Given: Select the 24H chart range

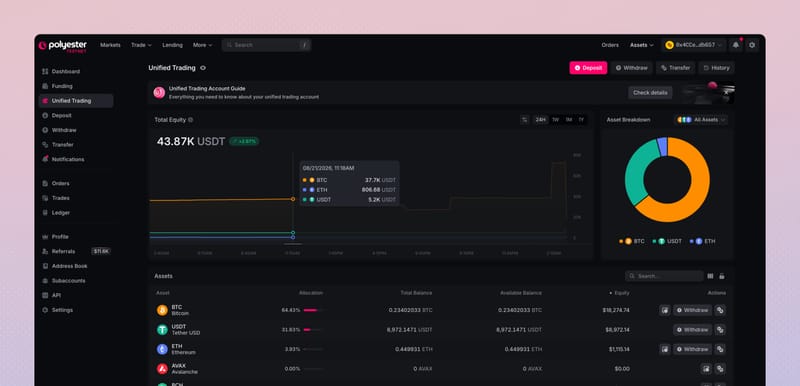Looking at the screenshot, I should (x=540, y=120).
